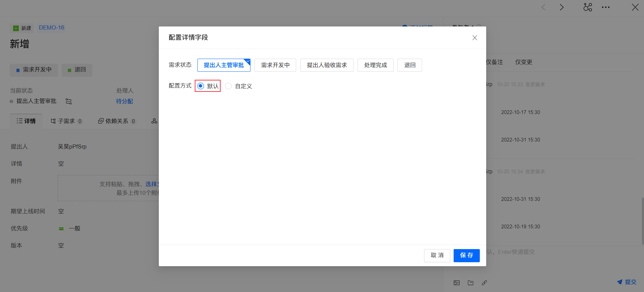Click the 2022-10-19 15:30 date text

click(520, 227)
